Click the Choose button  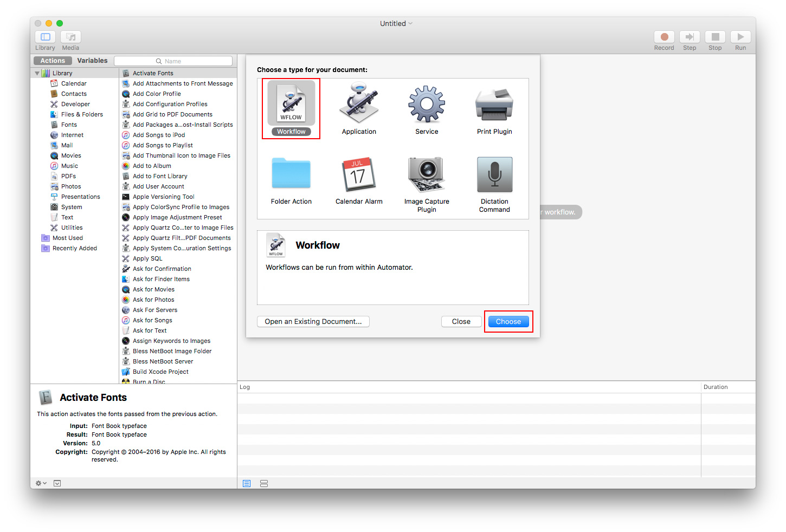tap(508, 321)
